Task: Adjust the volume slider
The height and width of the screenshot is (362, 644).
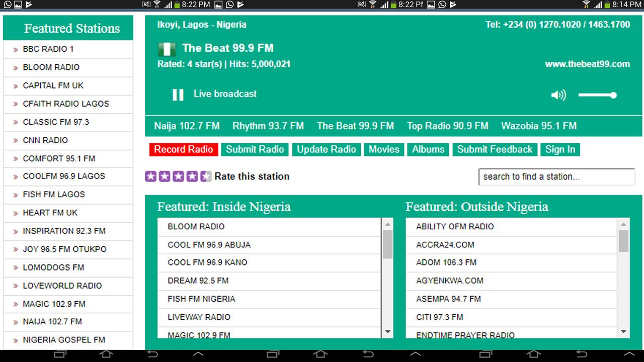Action: [x=597, y=95]
